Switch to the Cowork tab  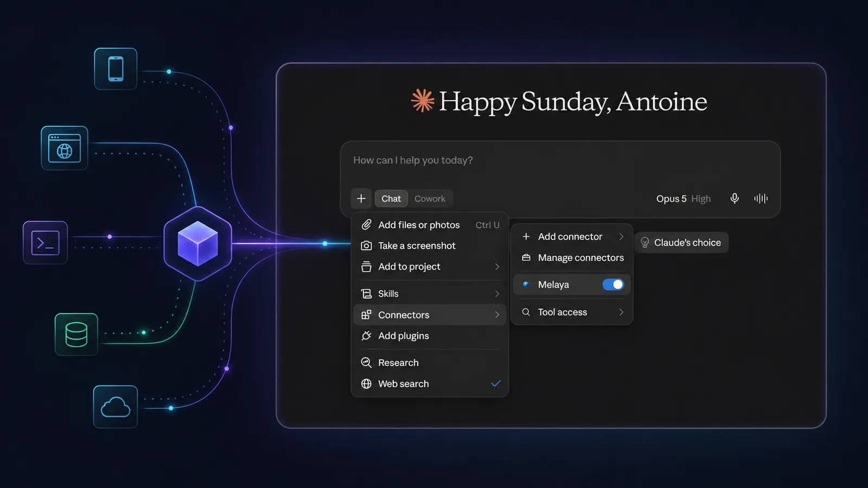point(430,198)
